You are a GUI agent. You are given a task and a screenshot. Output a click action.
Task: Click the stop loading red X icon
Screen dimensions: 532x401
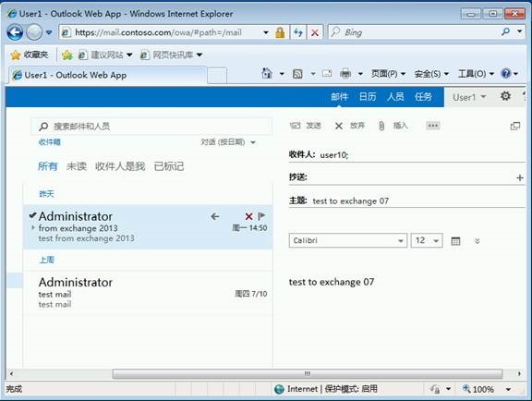point(315,32)
